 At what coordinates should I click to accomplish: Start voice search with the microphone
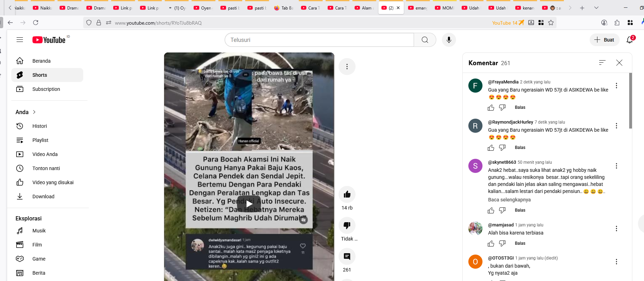pyautogui.click(x=449, y=40)
